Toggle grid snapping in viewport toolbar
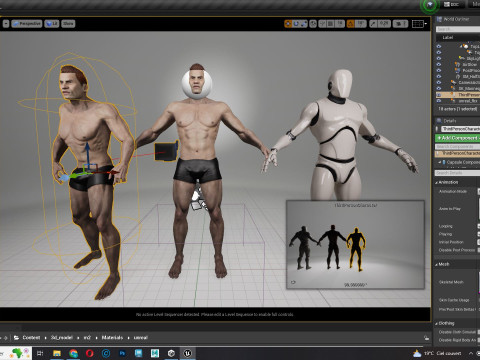 330,24
